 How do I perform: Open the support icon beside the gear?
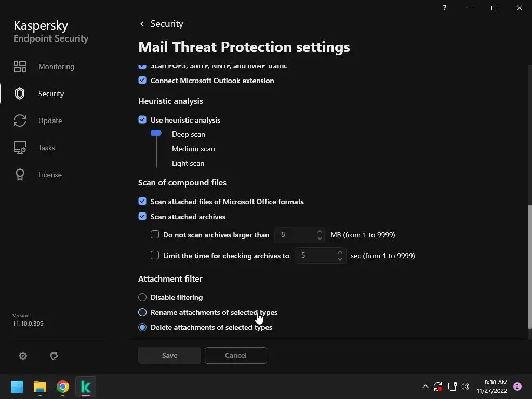54,355
